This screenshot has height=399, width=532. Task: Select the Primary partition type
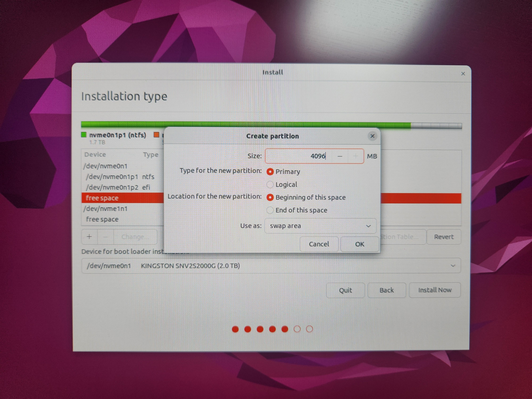tap(270, 172)
